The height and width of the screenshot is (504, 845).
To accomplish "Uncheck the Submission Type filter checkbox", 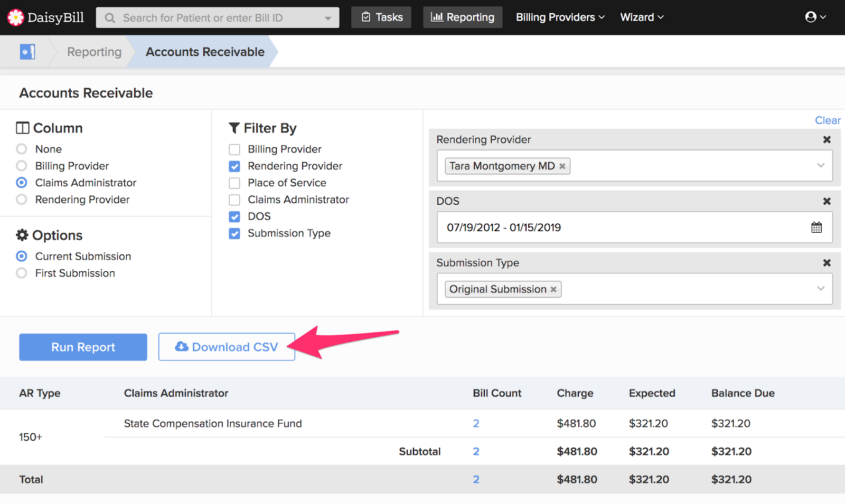I will click(234, 233).
